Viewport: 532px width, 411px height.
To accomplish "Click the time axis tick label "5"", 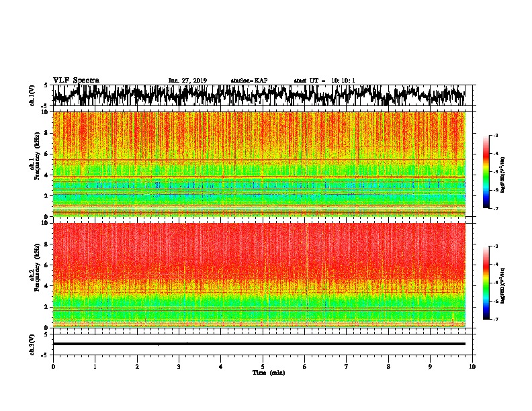I will 263,367.
